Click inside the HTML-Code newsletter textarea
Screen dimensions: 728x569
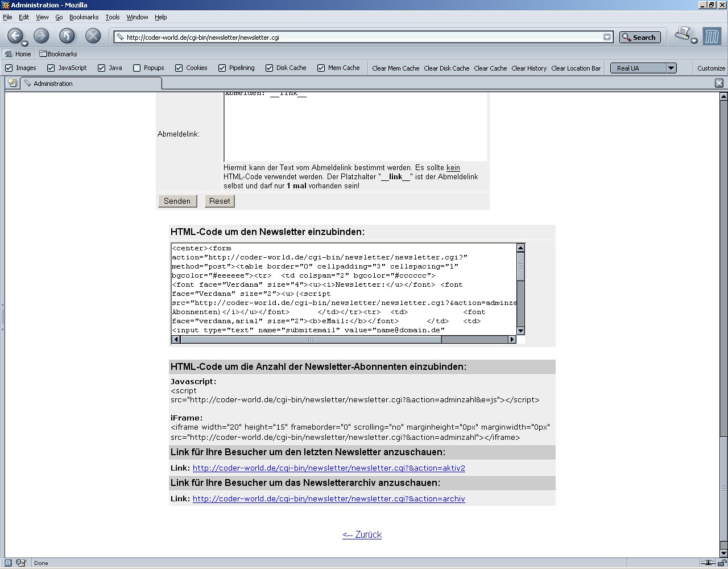[344, 289]
